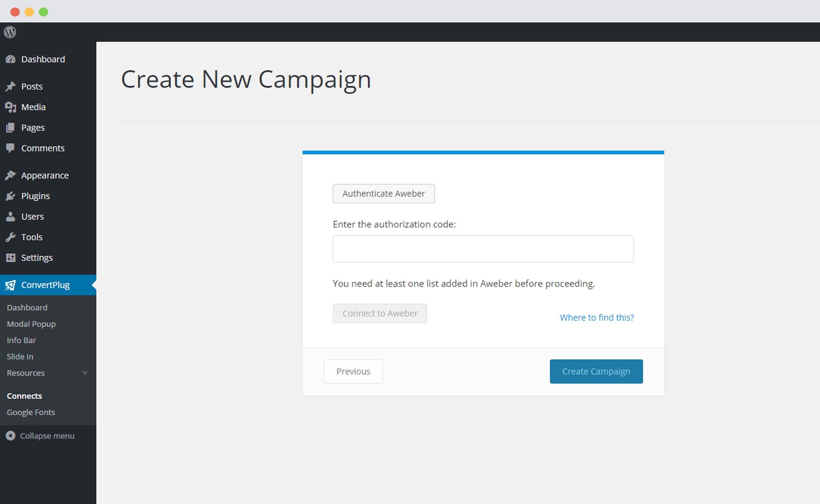
Task: Click the Tools icon in sidebar
Action: pyautogui.click(x=11, y=237)
